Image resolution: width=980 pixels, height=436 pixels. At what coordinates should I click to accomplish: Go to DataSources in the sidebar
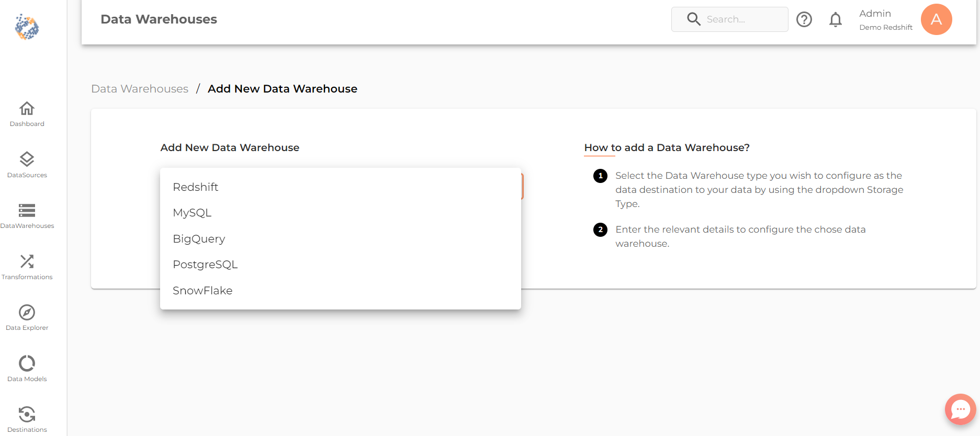coord(27,165)
